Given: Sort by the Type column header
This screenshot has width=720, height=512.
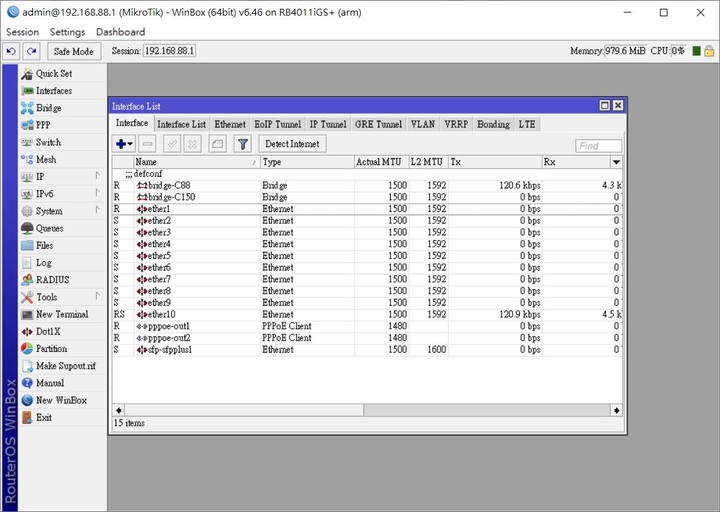Looking at the screenshot, I should 307,162.
